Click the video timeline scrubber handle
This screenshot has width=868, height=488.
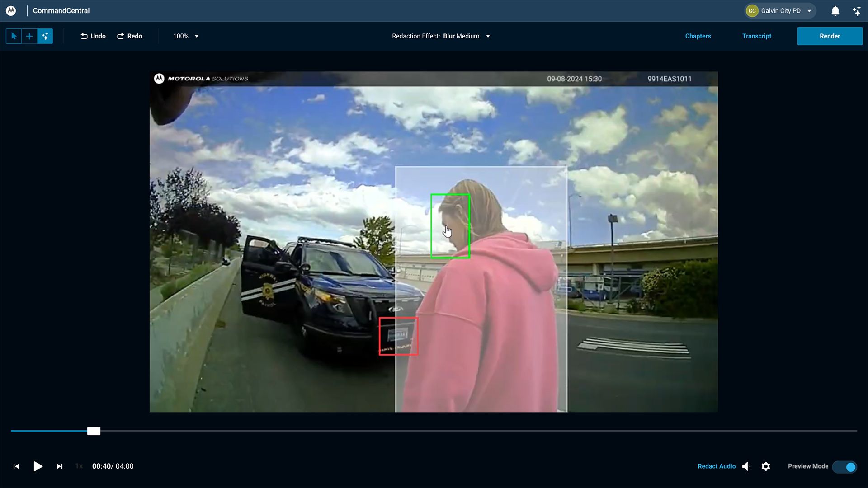94,431
